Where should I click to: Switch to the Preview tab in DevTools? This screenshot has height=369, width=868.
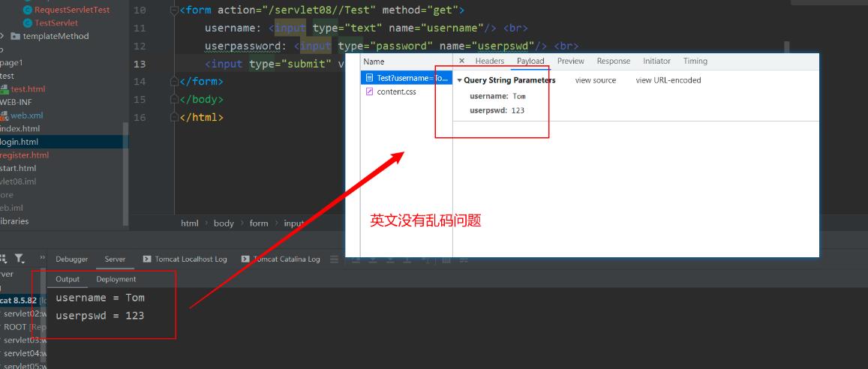tap(571, 61)
